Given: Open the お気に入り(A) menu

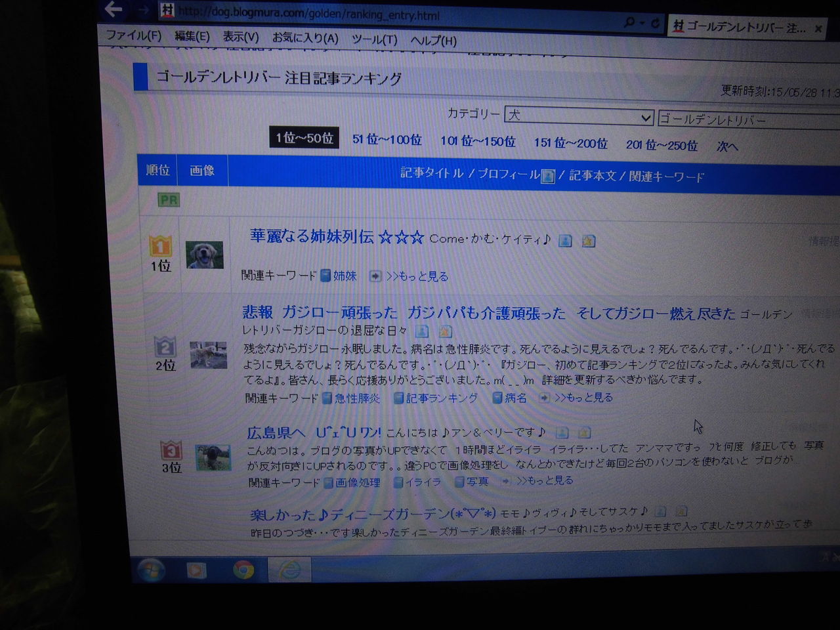Looking at the screenshot, I should click(x=305, y=38).
